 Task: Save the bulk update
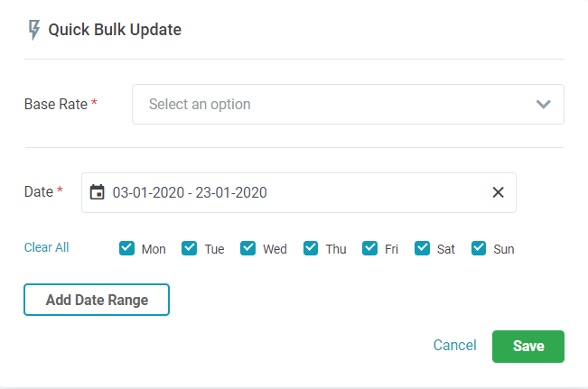528,346
